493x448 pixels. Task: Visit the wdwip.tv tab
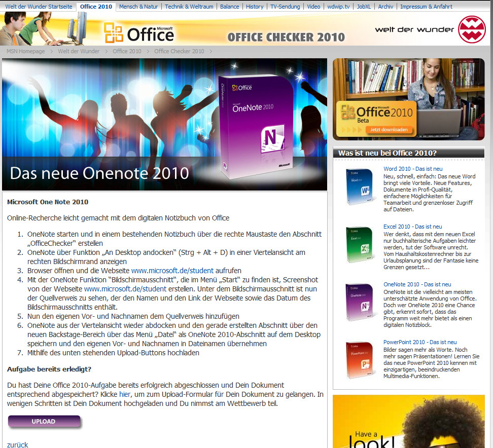(x=338, y=7)
